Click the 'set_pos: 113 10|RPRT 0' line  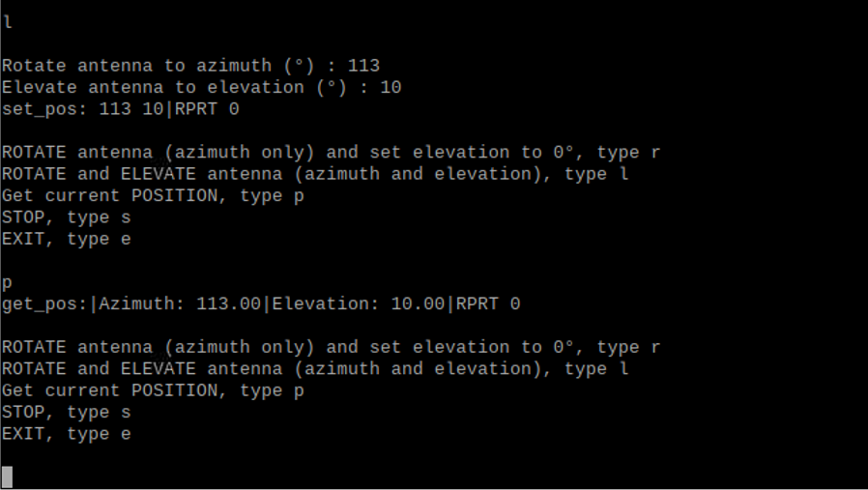121,109
